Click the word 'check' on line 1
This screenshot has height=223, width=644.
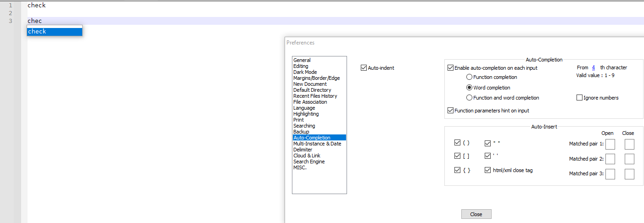[37, 6]
